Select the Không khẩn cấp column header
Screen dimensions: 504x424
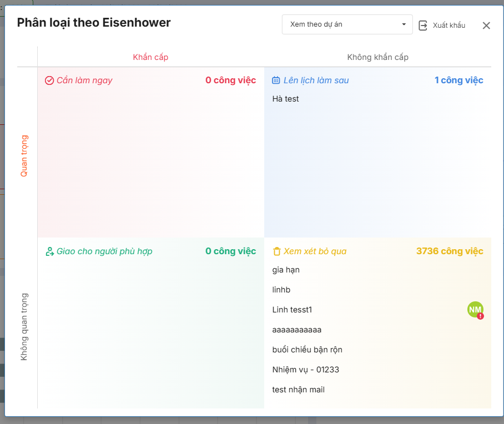[377, 57]
